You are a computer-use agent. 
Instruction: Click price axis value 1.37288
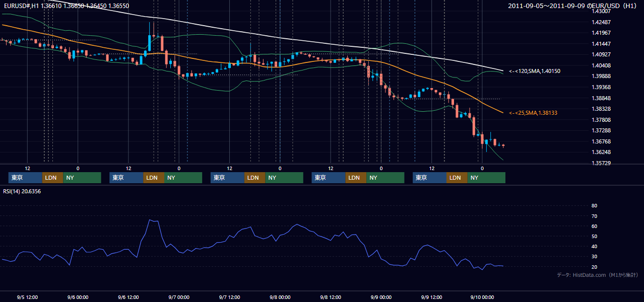point(601,131)
